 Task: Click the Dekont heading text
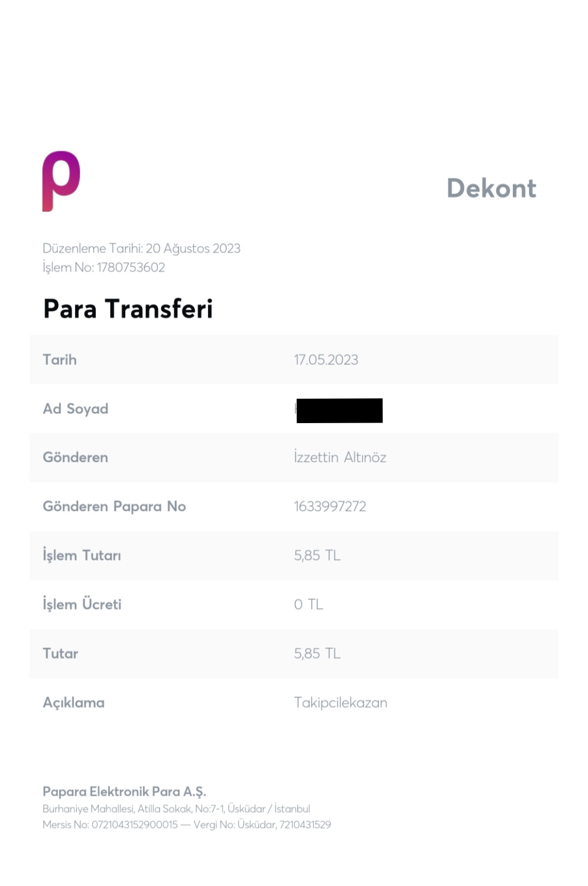pyautogui.click(x=491, y=188)
